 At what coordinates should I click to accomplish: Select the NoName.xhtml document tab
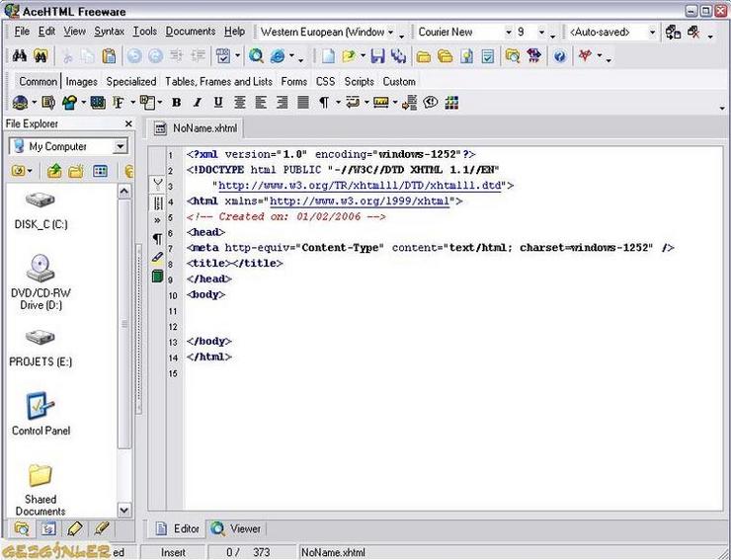tap(196, 128)
